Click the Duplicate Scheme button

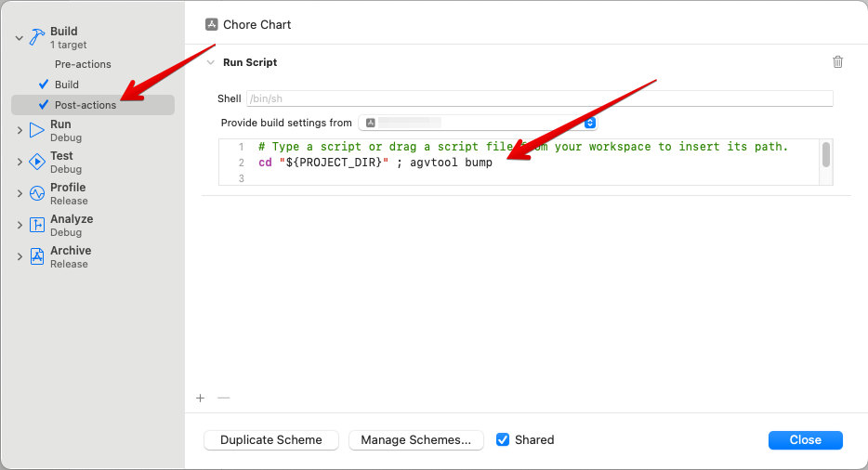click(271, 440)
